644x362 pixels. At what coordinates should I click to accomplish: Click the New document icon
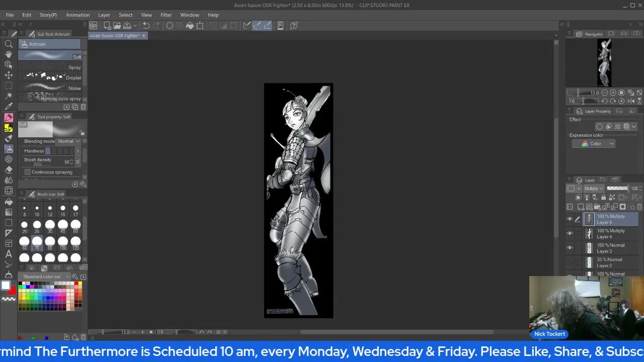(x=107, y=26)
